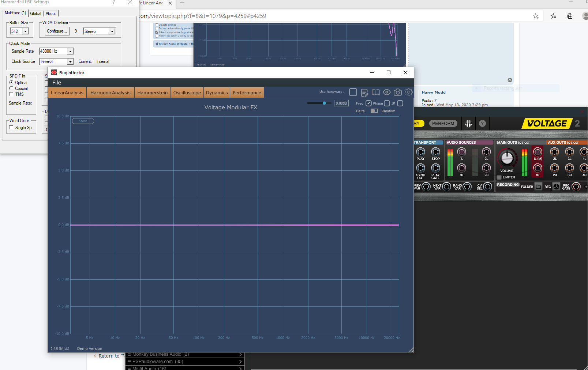Click the PERFORM button in Voltage

click(443, 124)
